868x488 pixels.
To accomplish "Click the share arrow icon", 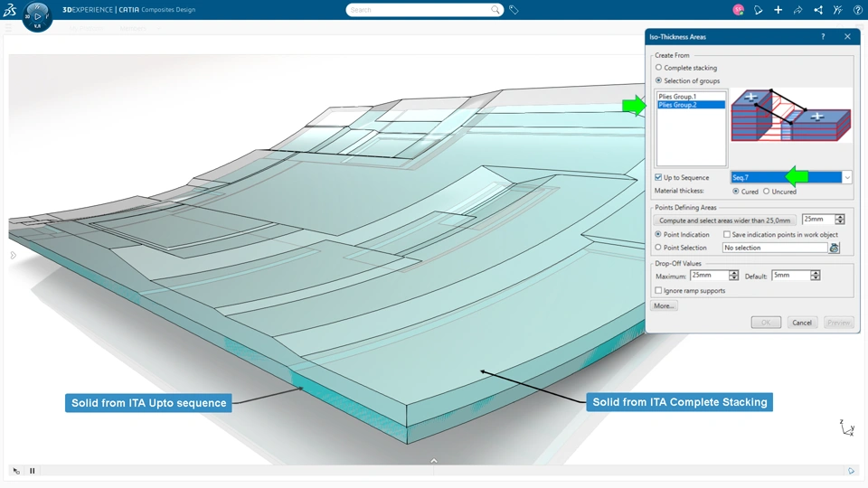I will coord(797,10).
